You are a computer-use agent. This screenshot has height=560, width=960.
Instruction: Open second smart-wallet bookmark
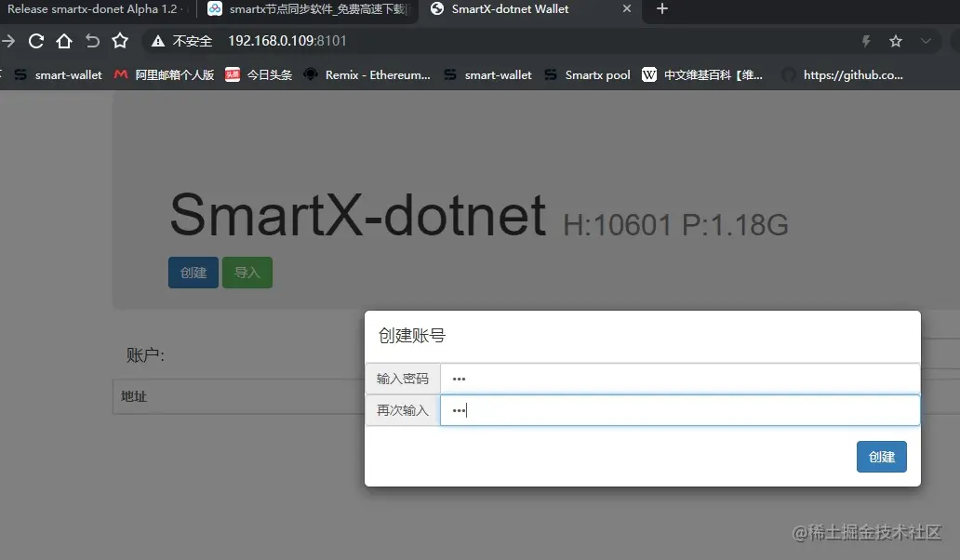pyautogui.click(x=488, y=74)
